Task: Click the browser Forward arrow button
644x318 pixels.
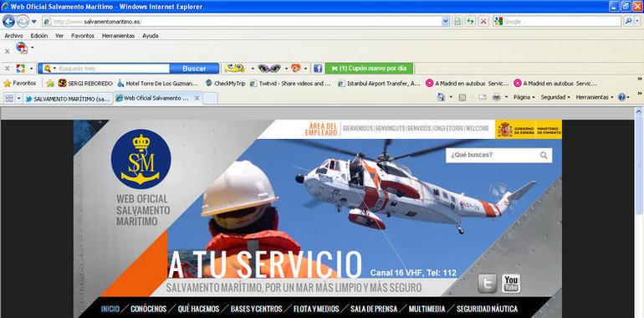Action: pyautogui.click(x=23, y=21)
